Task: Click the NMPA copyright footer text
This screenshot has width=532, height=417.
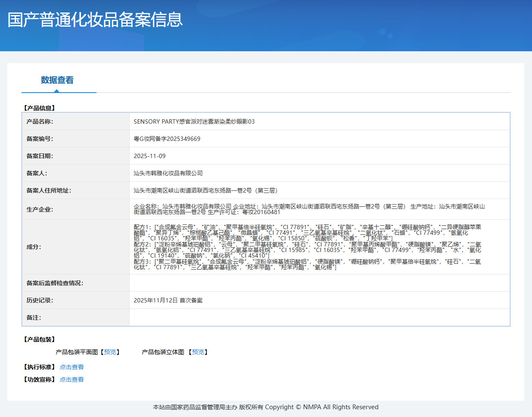Action: (x=266, y=407)
